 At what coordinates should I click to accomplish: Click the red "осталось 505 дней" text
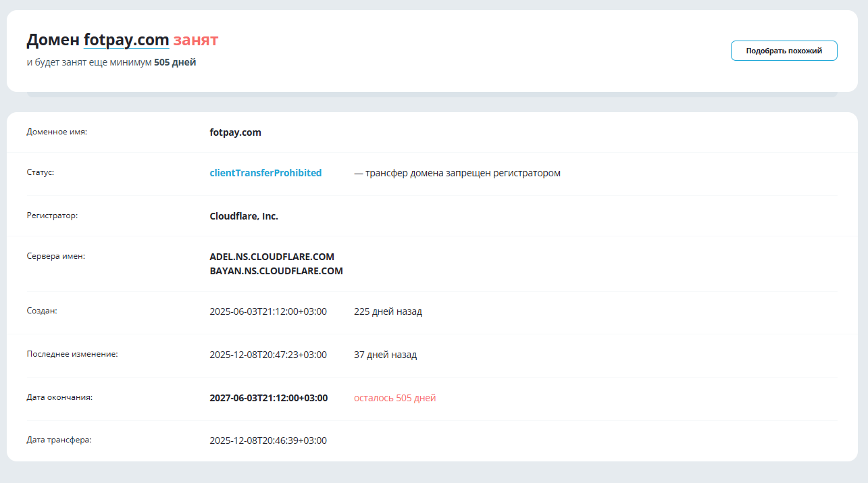pos(394,398)
